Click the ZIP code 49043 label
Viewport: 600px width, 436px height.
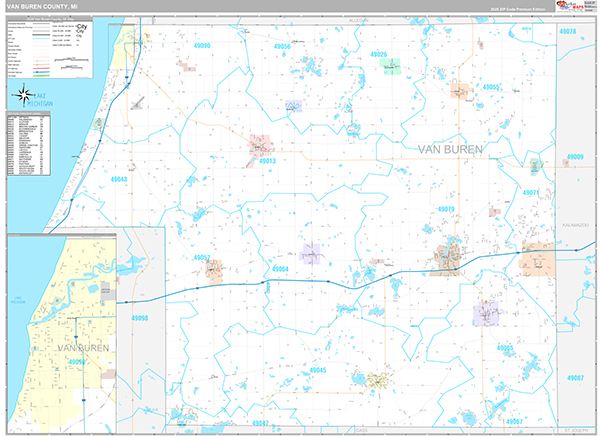pos(119,178)
